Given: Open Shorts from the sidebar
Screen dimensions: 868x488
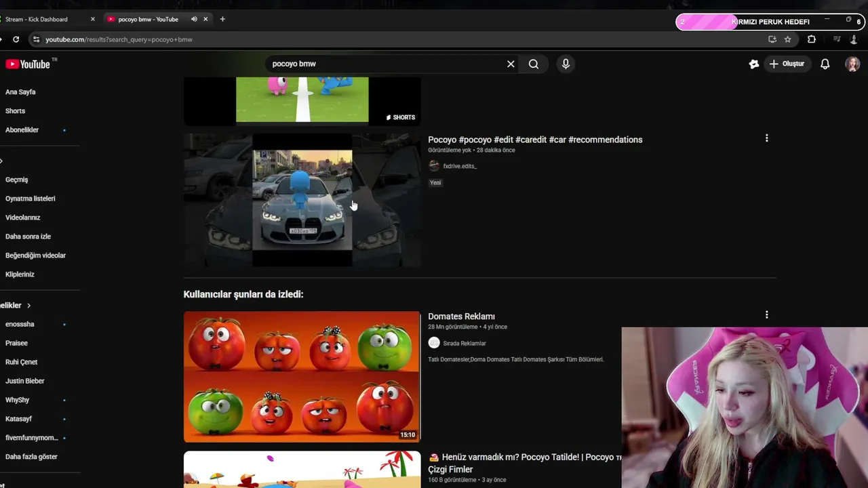Looking at the screenshot, I should coord(15,111).
